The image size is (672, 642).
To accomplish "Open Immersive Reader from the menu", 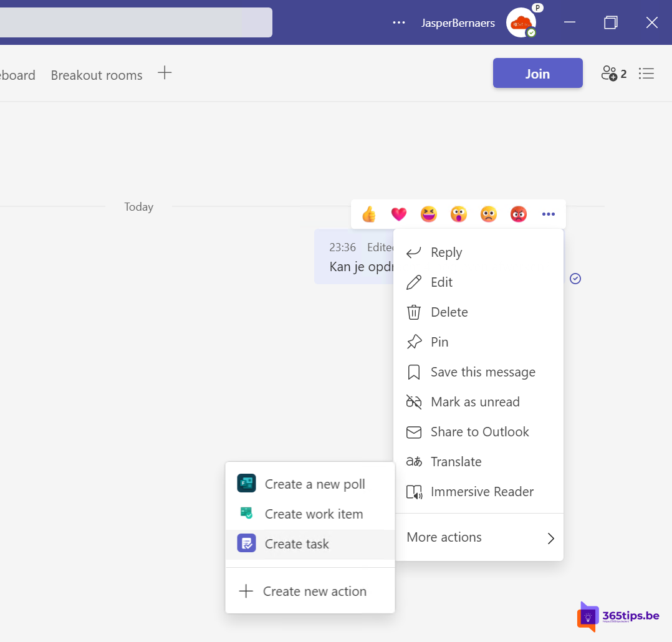I will pyautogui.click(x=479, y=492).
